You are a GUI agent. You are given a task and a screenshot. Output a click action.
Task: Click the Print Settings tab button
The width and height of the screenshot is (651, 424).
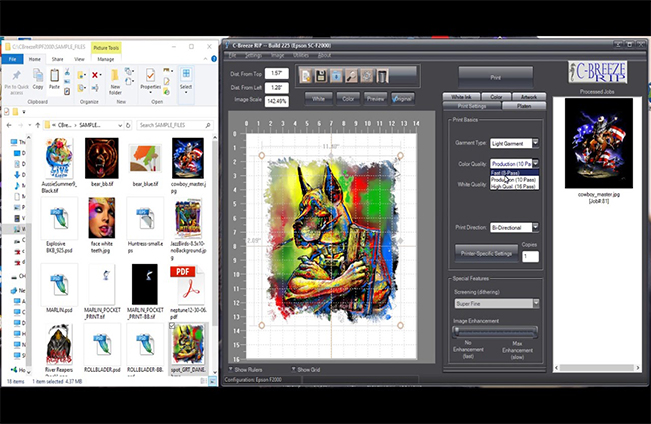coord(472,106)
